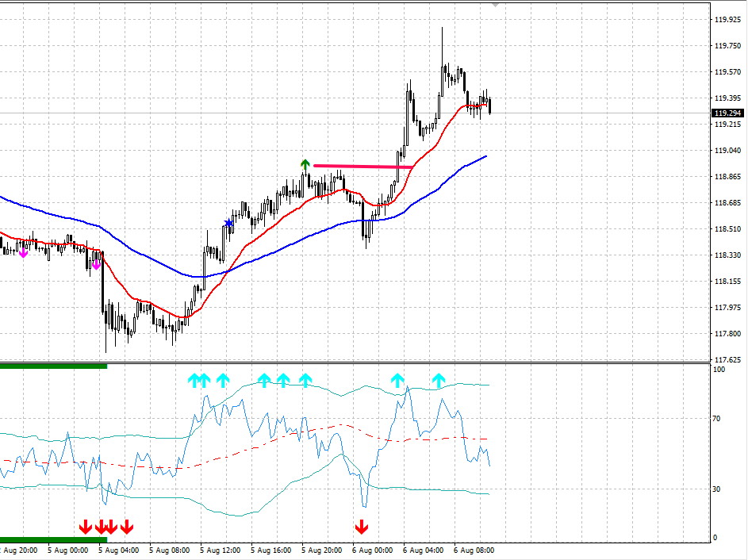Screen dimensions: 748x560
Task: Click the 5 Aug 12:00 time label
Action: (220, 549)
